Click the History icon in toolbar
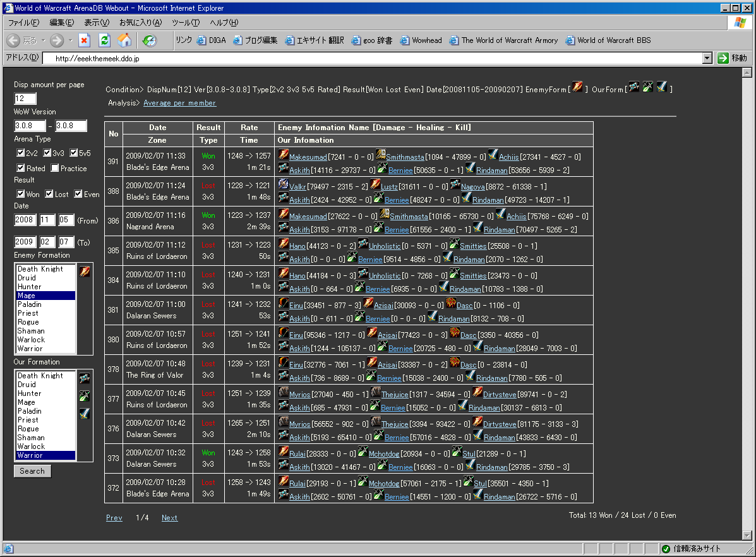The height and width of the screenshot is (557, 756). pos(150,40)
